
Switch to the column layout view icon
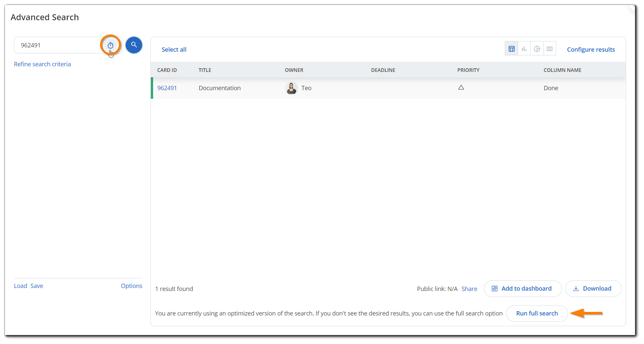[x=550, y=48]
